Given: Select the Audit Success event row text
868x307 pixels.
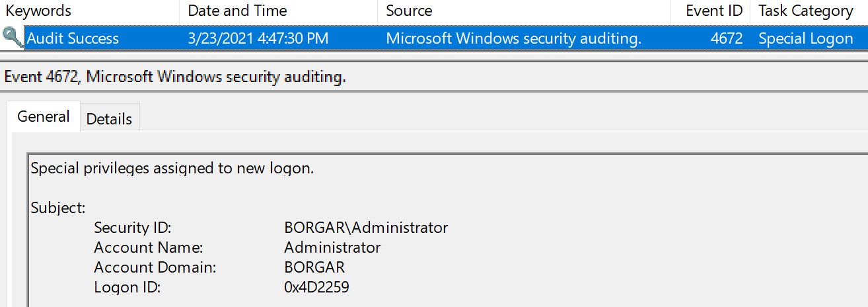Looking at the screenshot, I should pos(73,38).
